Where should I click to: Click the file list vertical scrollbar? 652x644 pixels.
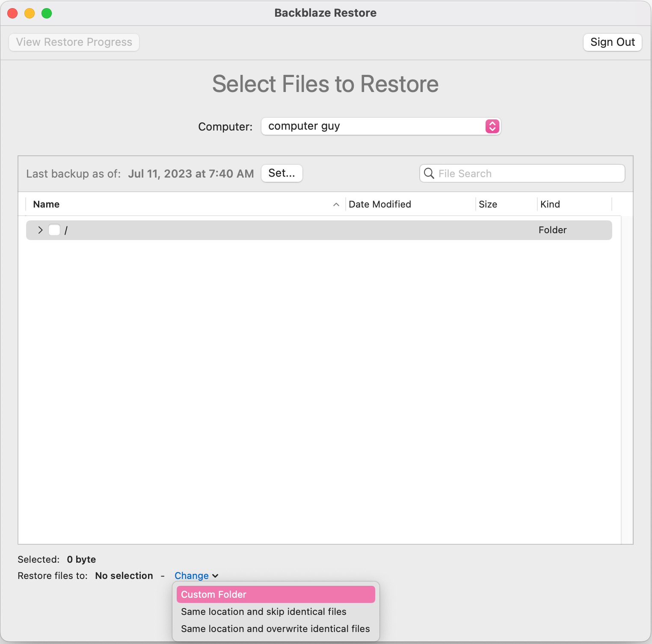(627, 380)
